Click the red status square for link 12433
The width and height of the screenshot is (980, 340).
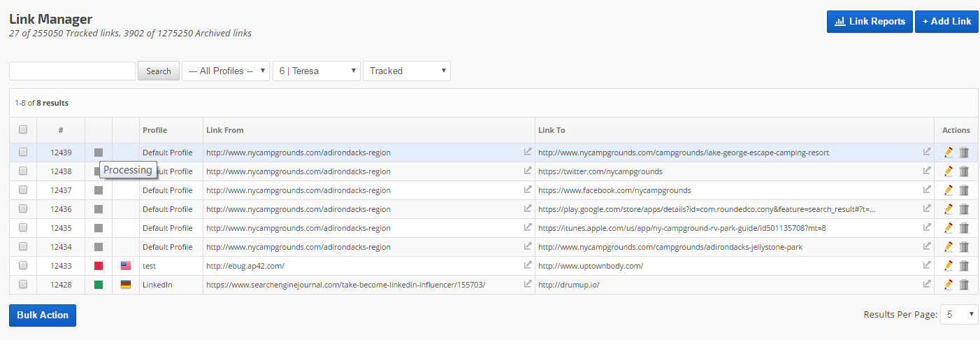[x=99, y=266]
